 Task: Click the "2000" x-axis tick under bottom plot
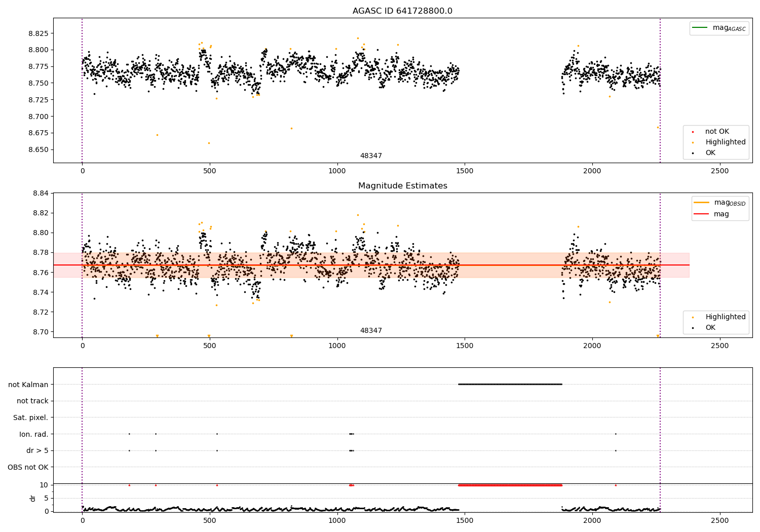tap(592, 521)
